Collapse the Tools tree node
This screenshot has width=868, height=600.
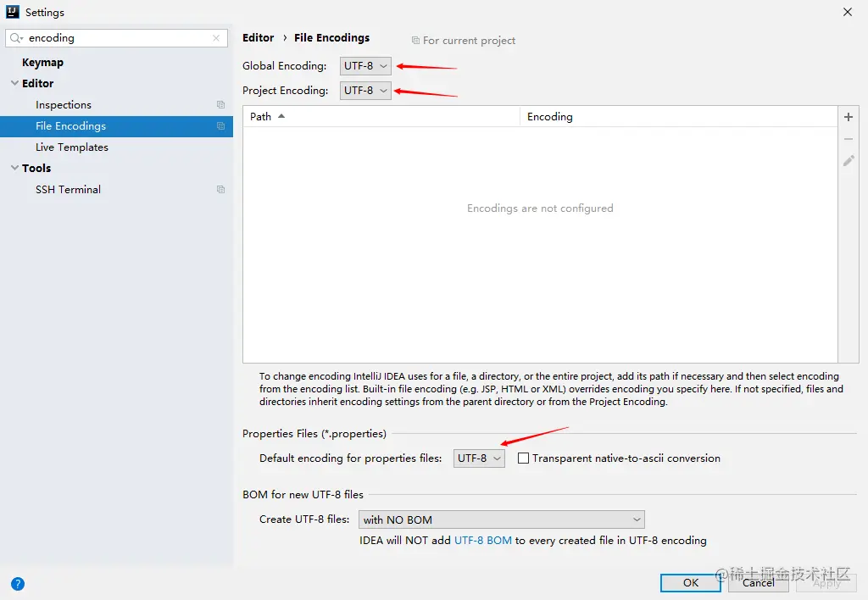click(15, 168)
